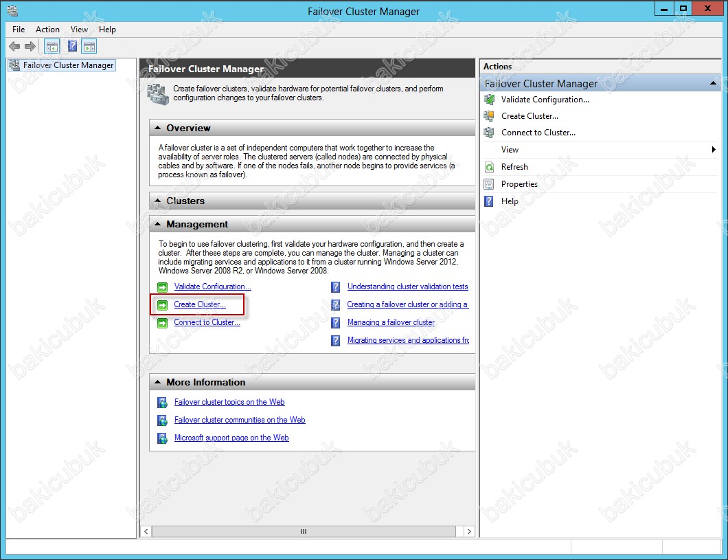Image resolution: width=728 pixels, height=560 pixels.
Task: Click Validate Configuration link in Management
Action: pos(213,287)
